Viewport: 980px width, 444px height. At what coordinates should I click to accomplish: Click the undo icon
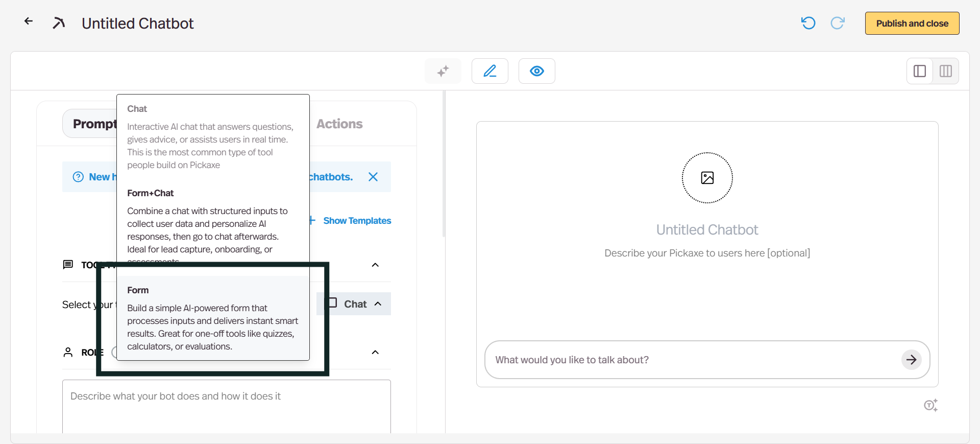[808, 23]
